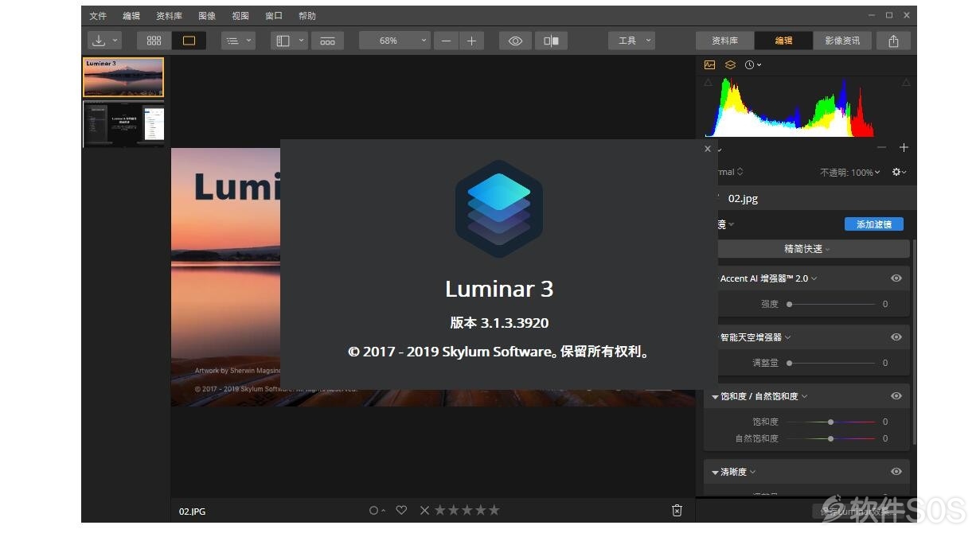This screenshot has width=980, height=533.
Task: Show the histogram panel icon
Action: (x=710, y=64)
